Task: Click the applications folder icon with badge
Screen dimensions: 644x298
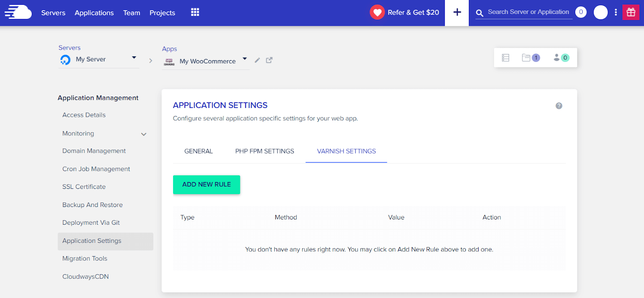Action: [530, 58]
